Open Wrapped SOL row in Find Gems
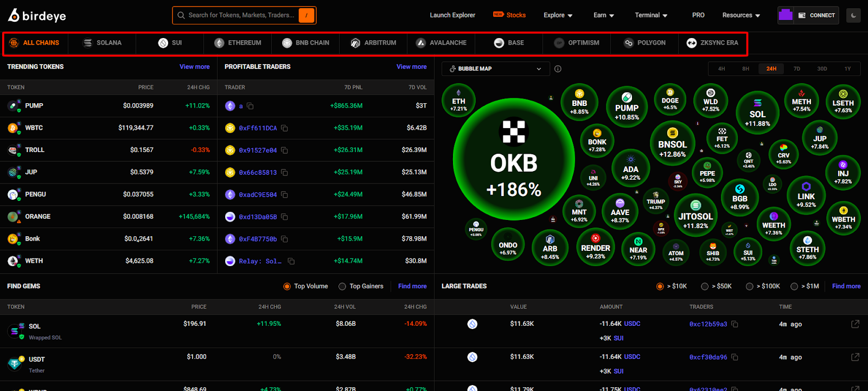Image resolution: width=868 pixels, height=391 pixels. [217, 331]
